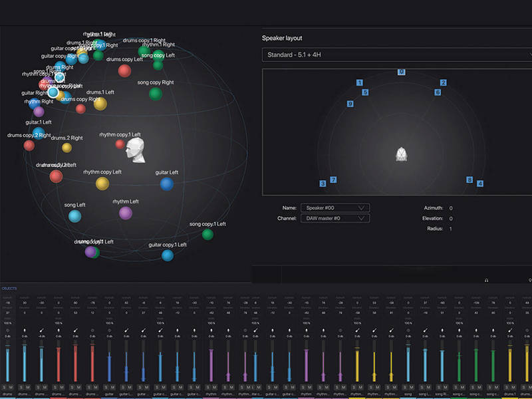Click speaker marker 9 in the layout

coord(350,104)
